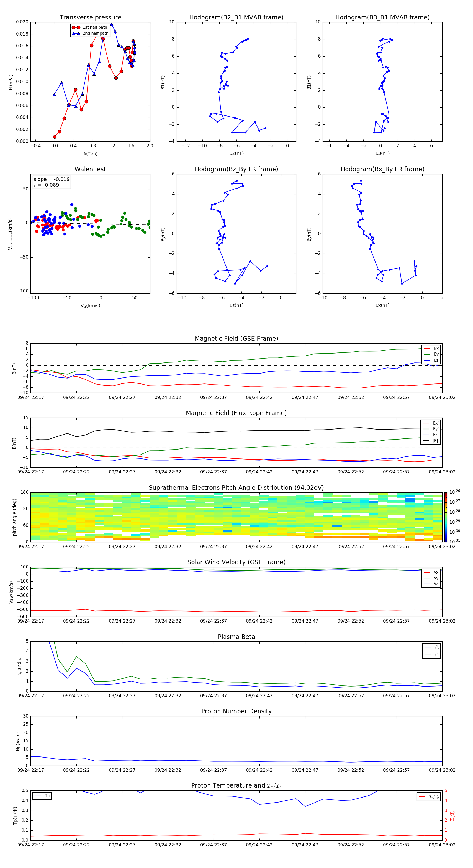Viewport: 473px width, 868px height.
Task: Click the 'Solar Wind Velocity (GSE Frame)' title
Action: click(x=236, y=562)
